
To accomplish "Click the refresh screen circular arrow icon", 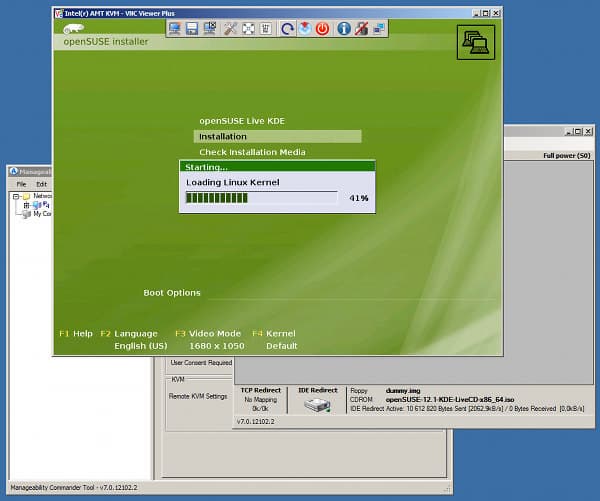I will coord(287,29).
